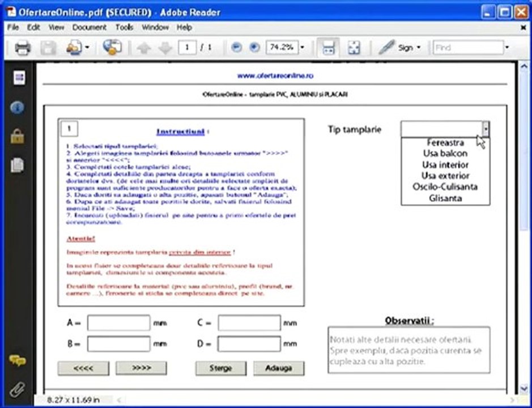Open the Window menu
Screen dimensions: 532x408
pos(155,27)
